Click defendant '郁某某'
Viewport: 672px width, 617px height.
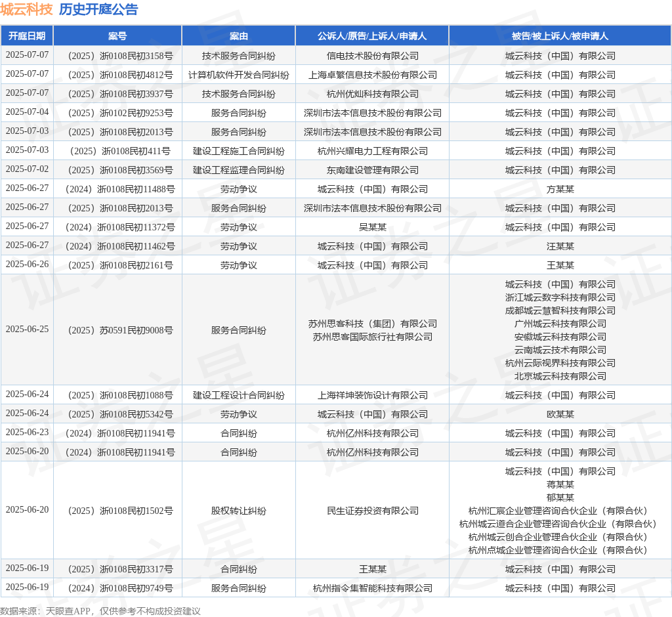[560, 498]
